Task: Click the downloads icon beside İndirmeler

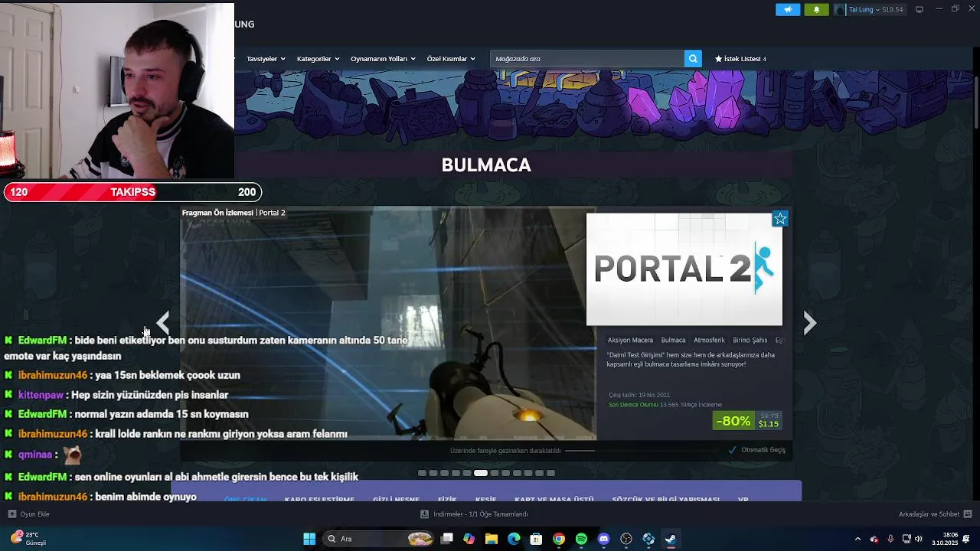Action: click(x=424, y=514)
